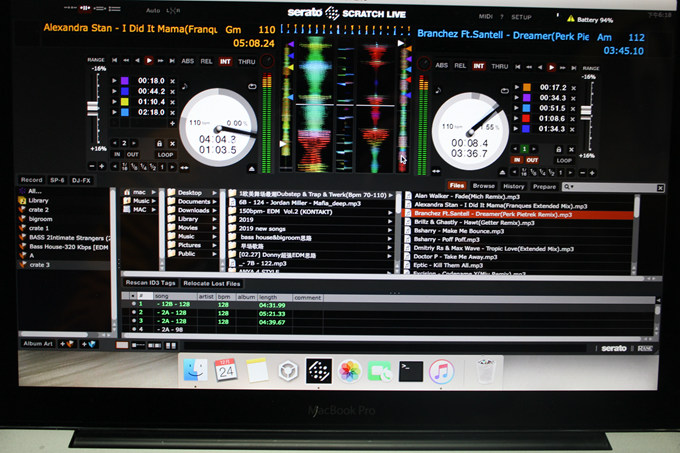The image size is (680, 453).
Task: Click the add smart crate icon
Action: click(x=88, y=344)
